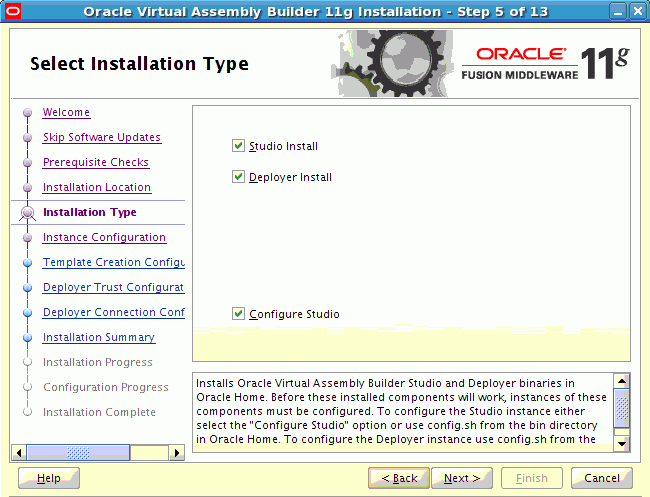Click the Skip Software Updates bullet icon

(28, 137)
